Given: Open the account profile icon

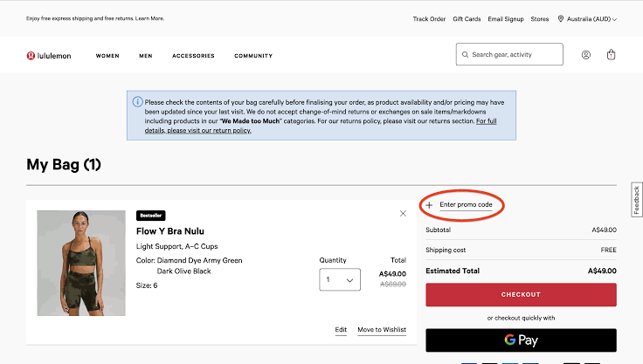Looking at the screenshot, I should click(586, 55).
